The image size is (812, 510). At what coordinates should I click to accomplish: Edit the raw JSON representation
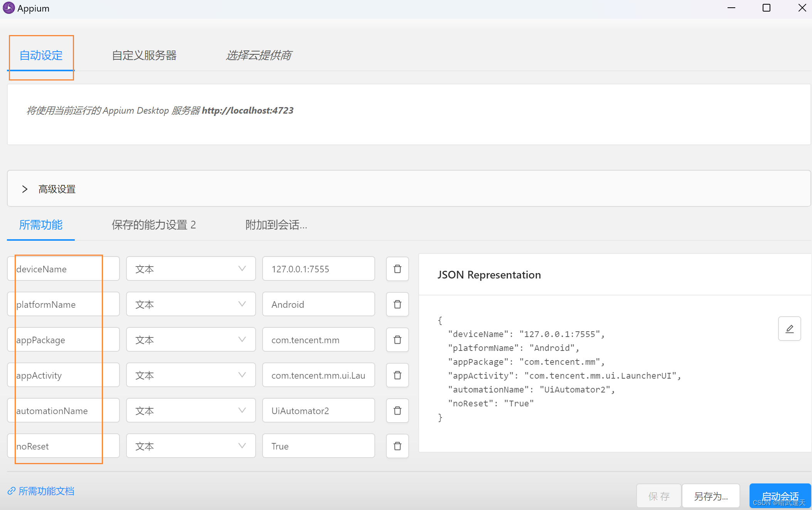789,329
